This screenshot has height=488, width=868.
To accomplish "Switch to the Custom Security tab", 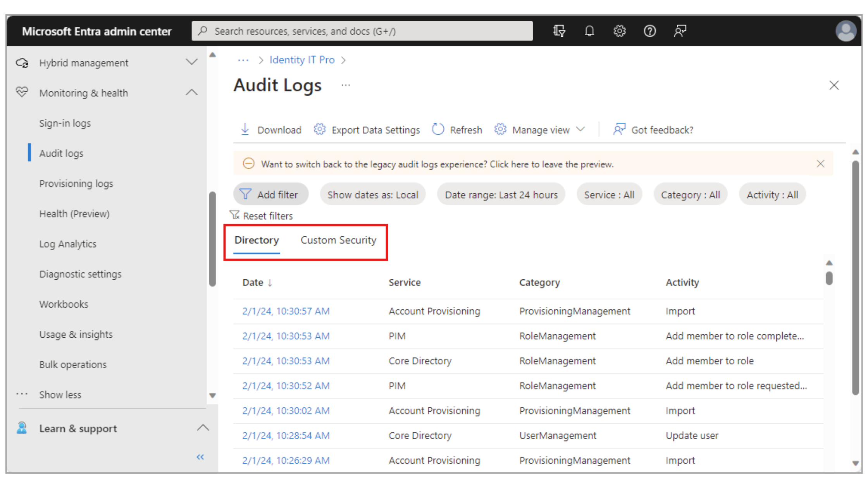I will coord(338,241).
